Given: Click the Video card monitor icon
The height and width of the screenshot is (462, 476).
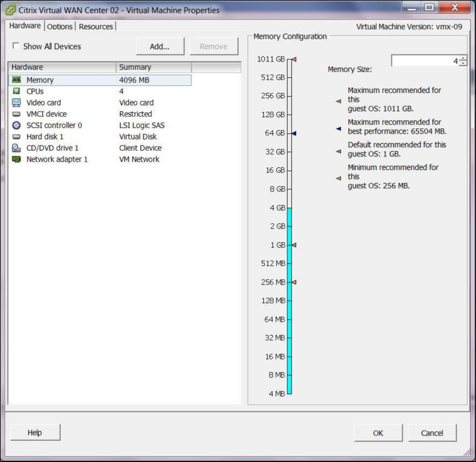Looking at the screenshot, I should [16, 102].
